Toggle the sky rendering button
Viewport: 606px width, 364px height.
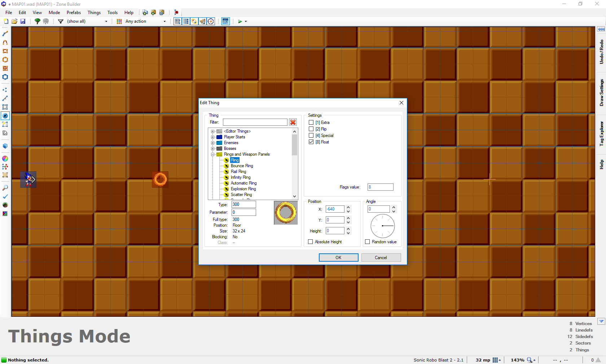click(x=225, y=22)
